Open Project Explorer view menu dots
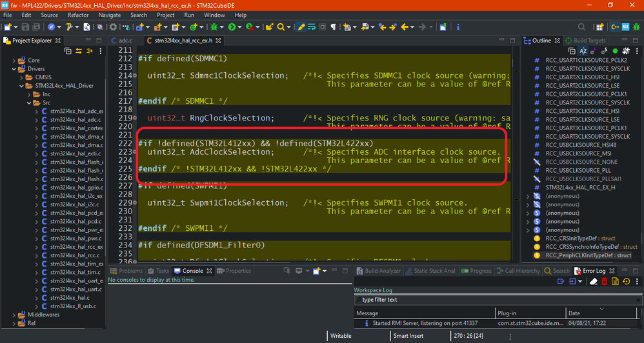Image resolution: width=644 pixels, height=343 pixels. [101, 51]
